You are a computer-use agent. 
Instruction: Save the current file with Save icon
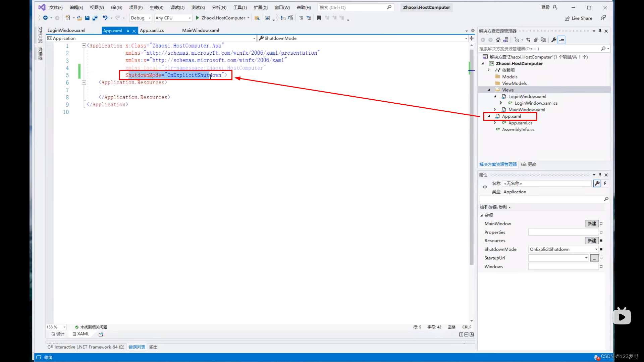coord(87,18)
